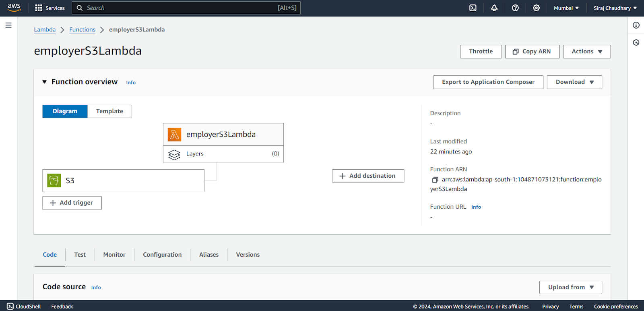Select the S3 trigger box
Viewport: 644px width, 311px height.
(123, 180)
